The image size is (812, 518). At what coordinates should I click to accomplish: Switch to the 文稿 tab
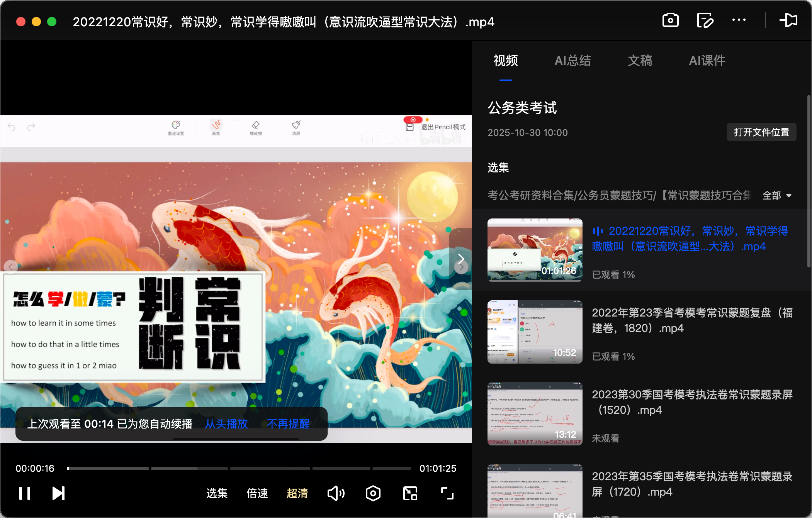click(x=640, y=61)
